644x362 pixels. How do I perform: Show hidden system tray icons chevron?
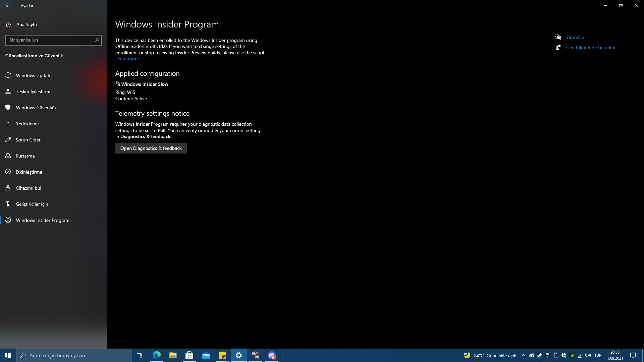point(523,355)
